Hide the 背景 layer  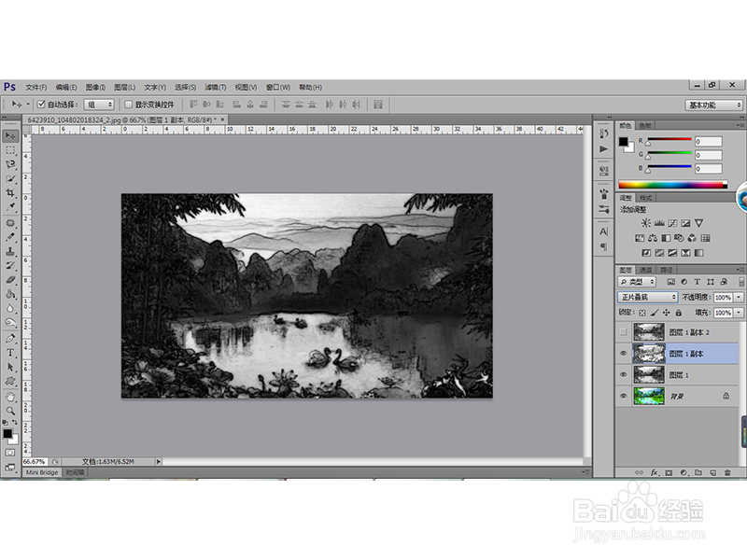tap(623, 396)
